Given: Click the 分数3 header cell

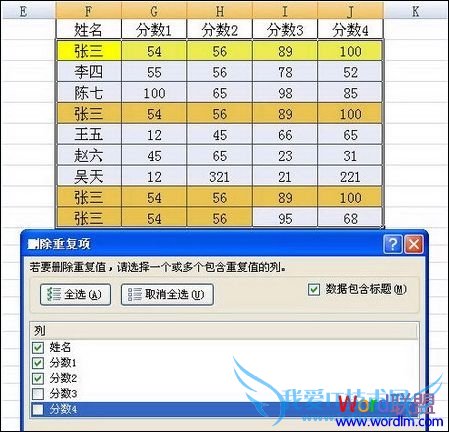Looking at the screenshot, I should point(285,30).
